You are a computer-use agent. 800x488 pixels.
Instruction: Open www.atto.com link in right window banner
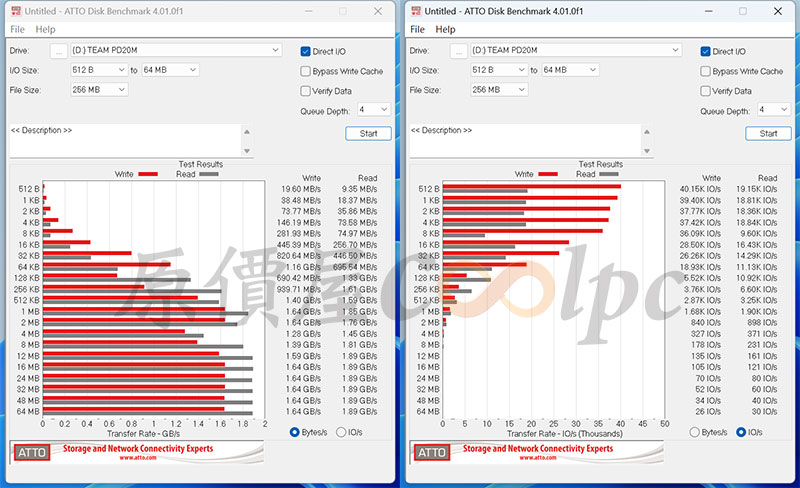point(538,458)
